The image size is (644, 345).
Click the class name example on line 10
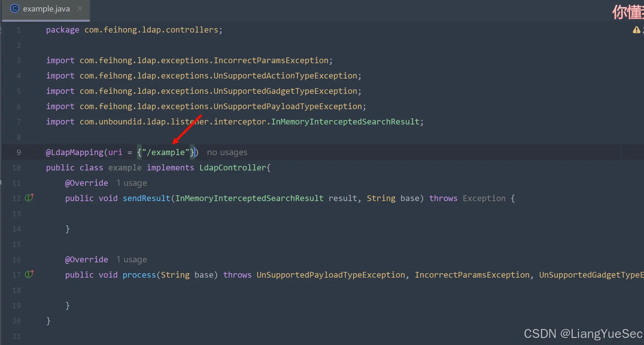125,168
